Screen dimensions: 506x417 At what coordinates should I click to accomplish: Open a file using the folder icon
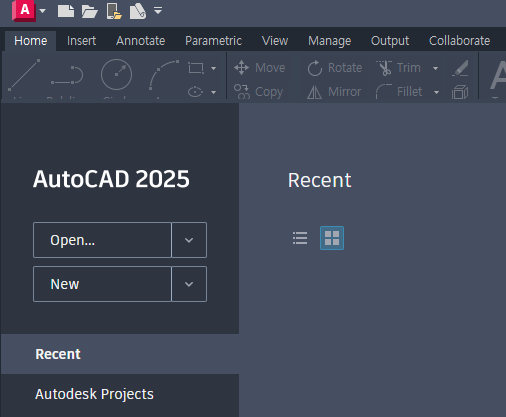[x=89, y=11]
